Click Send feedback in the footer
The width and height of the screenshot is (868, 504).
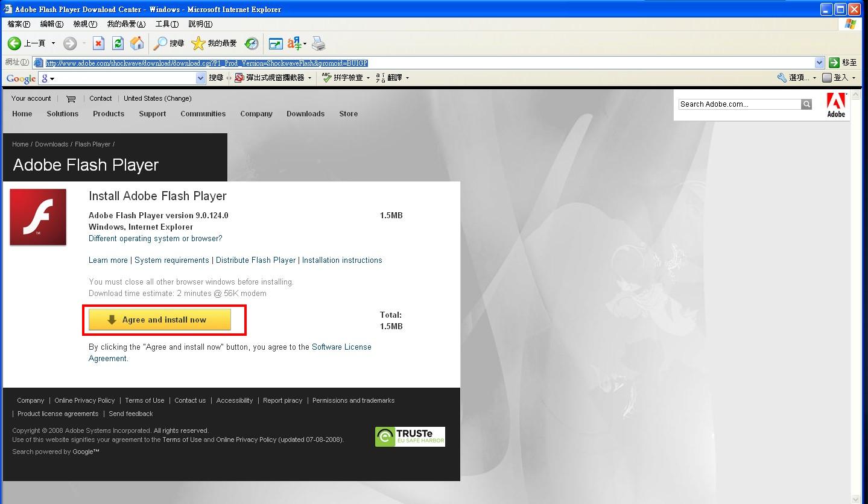tap(131, 414)
